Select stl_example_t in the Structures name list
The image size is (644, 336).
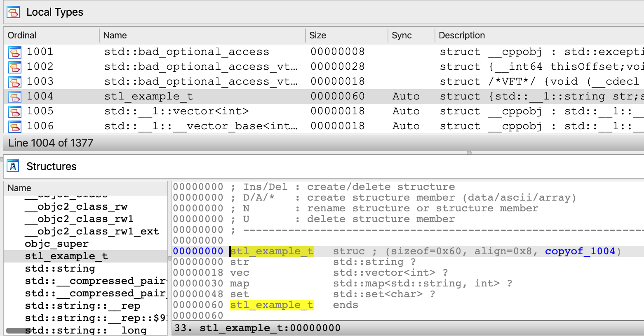pos(66,256)
